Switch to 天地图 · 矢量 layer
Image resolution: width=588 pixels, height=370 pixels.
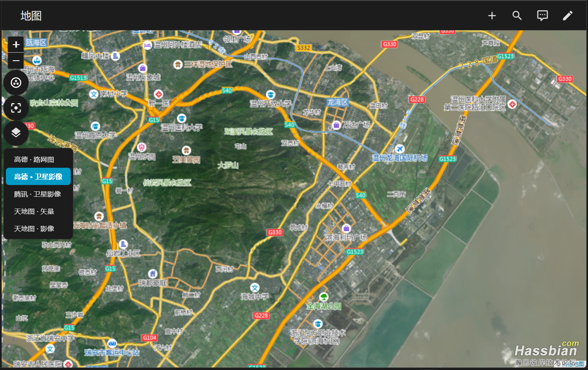click(38, 211)
